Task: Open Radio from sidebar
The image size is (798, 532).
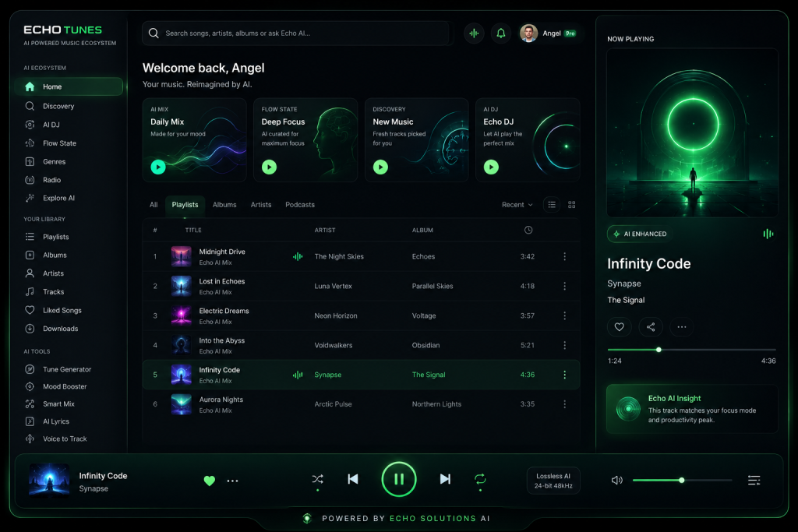Action: 44,180
